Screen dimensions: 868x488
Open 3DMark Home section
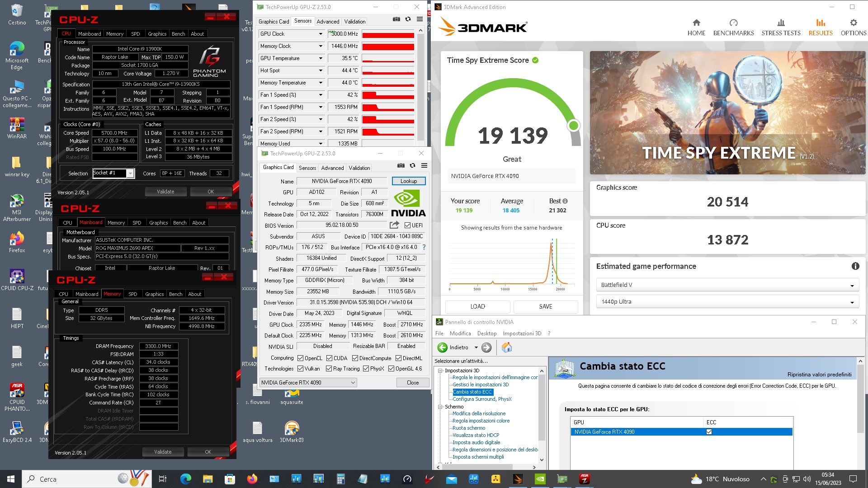click(696, 27)
